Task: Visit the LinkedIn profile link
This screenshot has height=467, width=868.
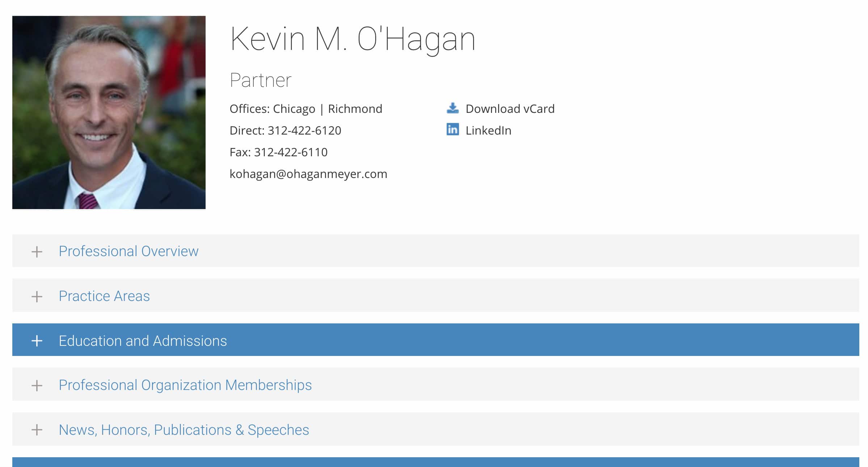Action: [488, 131]
